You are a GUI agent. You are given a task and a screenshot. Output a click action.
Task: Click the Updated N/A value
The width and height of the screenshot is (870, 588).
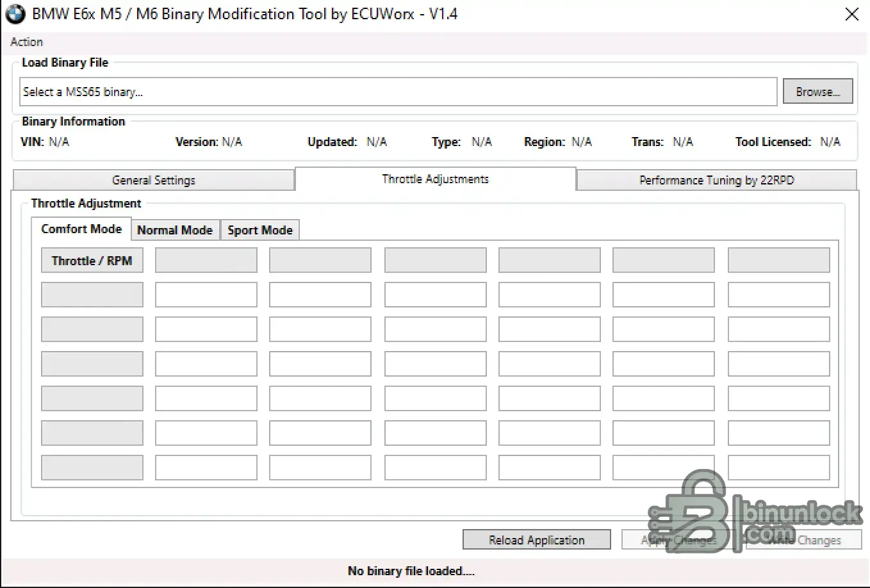pos(377,142)
